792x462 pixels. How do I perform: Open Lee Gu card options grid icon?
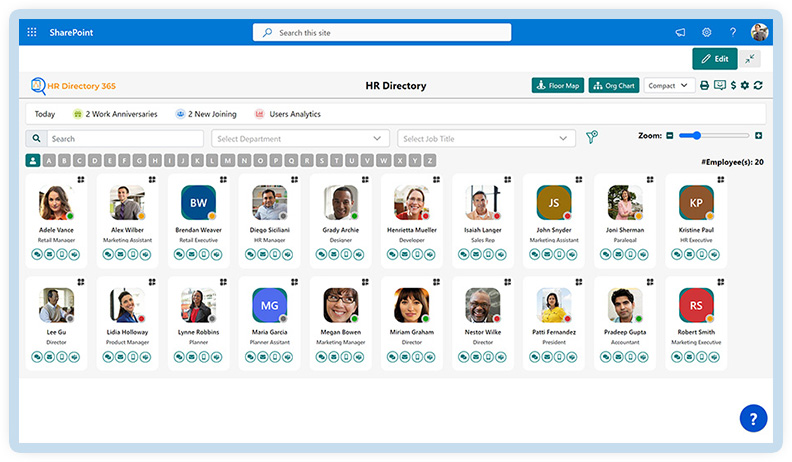pyautogui.click(x=81, y=282)
